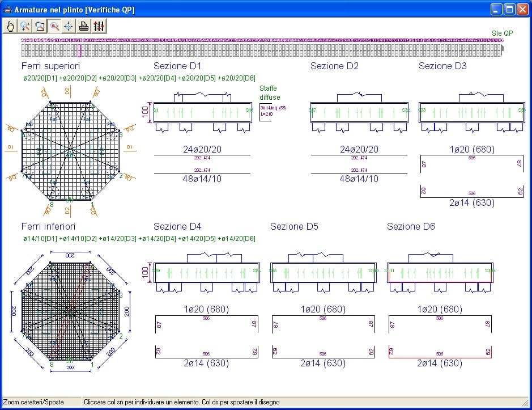Select the zoom window tool

40,26
